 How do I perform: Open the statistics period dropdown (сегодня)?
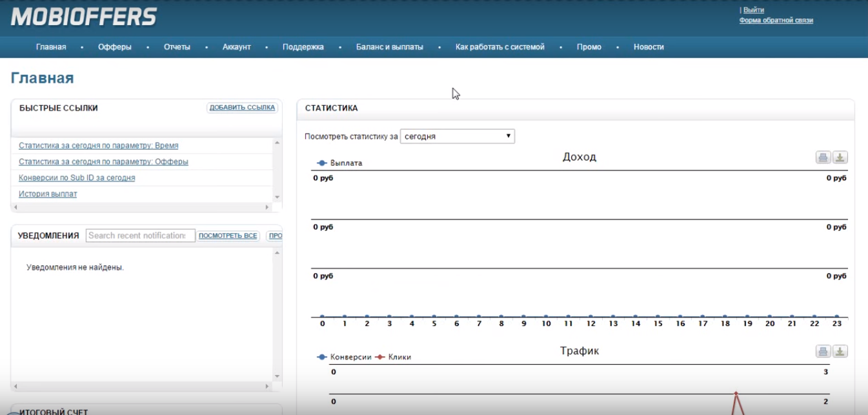[x=457, y=137]
